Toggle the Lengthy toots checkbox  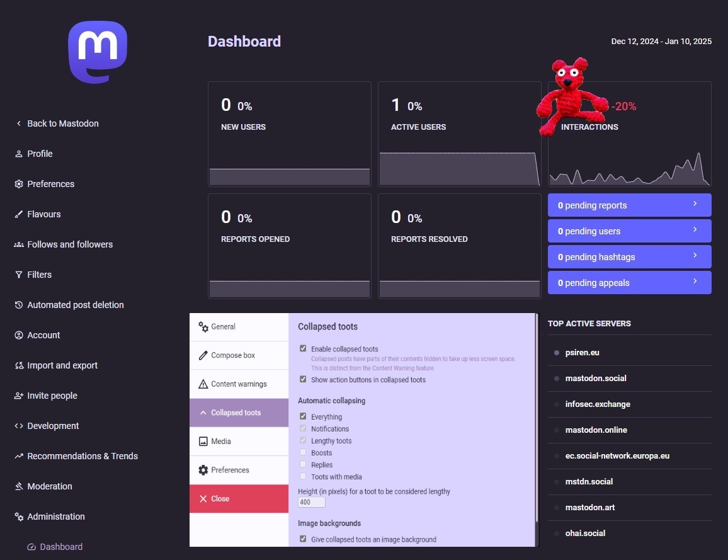coord(303,440)
